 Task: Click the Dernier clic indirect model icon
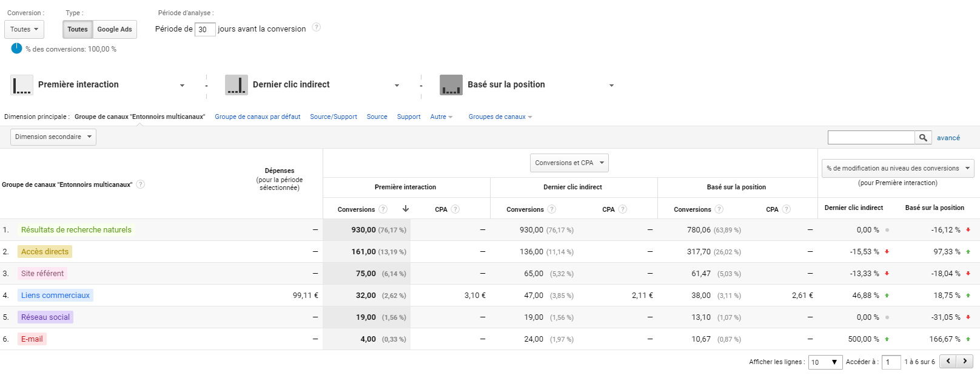click(237, 85)
